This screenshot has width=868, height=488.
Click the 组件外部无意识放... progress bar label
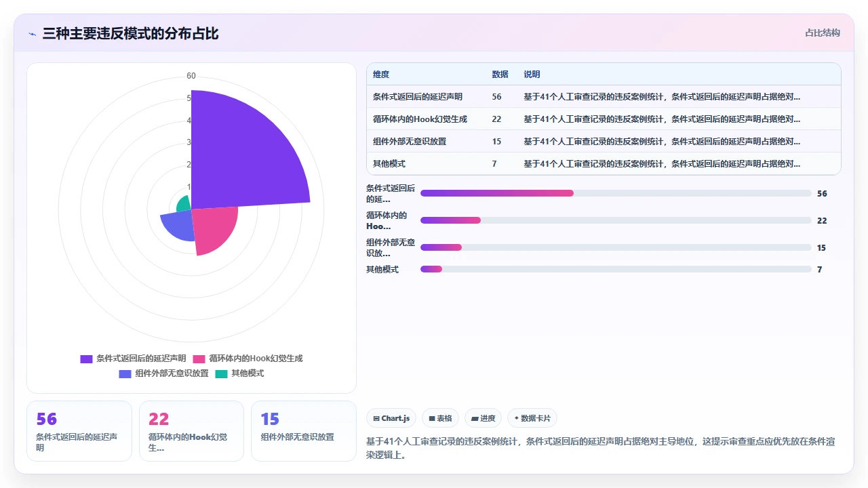(391, 247)
